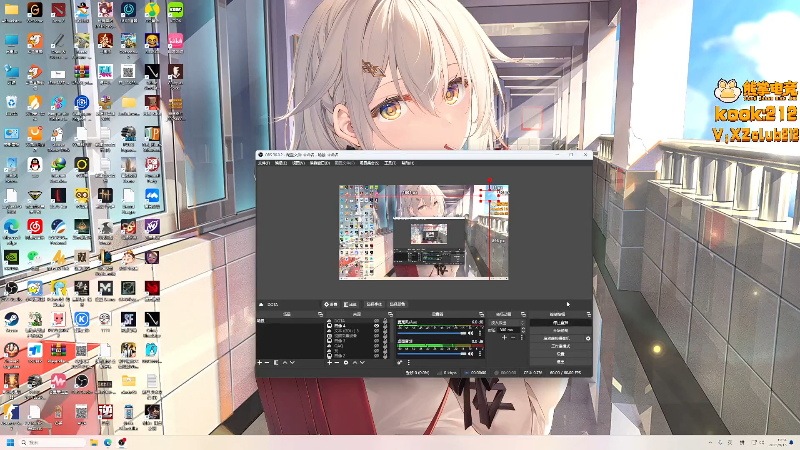Remove scene with the minus icon
800x450 pixels.
coord(267,363)
